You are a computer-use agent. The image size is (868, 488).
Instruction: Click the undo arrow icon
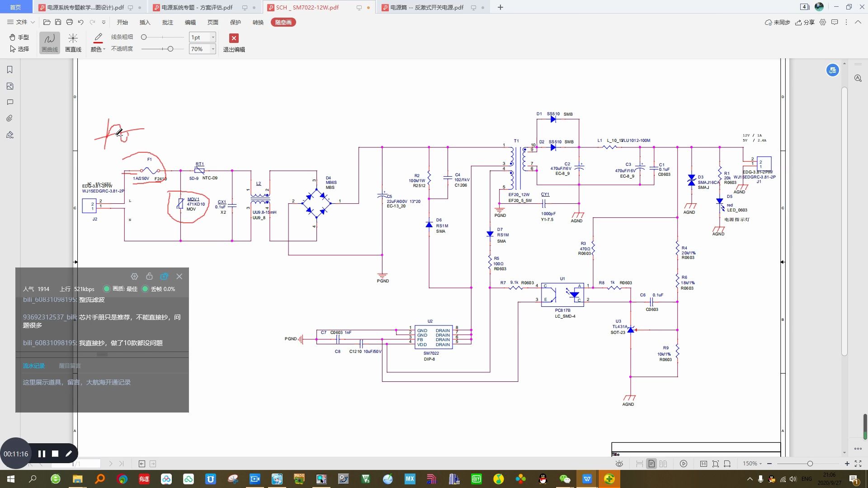(80, 22)
